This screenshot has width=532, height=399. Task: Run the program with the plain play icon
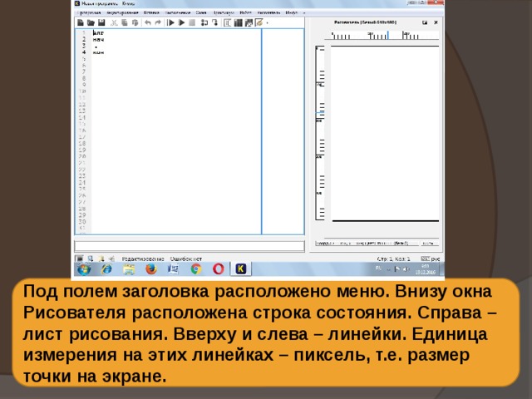point(181,22)
